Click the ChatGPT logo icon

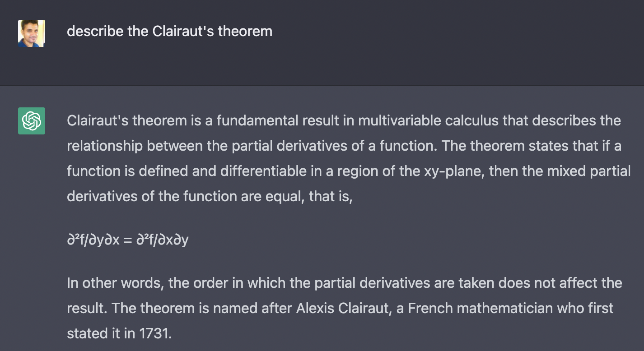click(x=32, y=121)
